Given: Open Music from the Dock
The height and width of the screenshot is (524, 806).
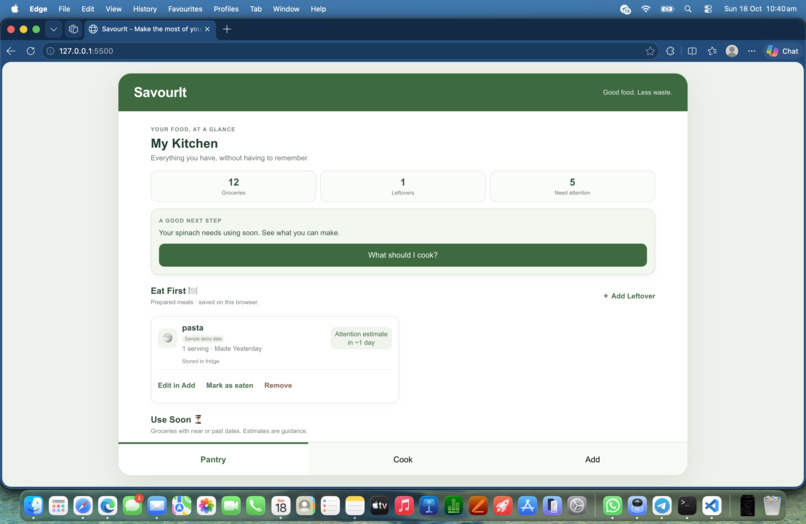Looking at the screenshot, I should pyautogui.click(x=404, y=506).
